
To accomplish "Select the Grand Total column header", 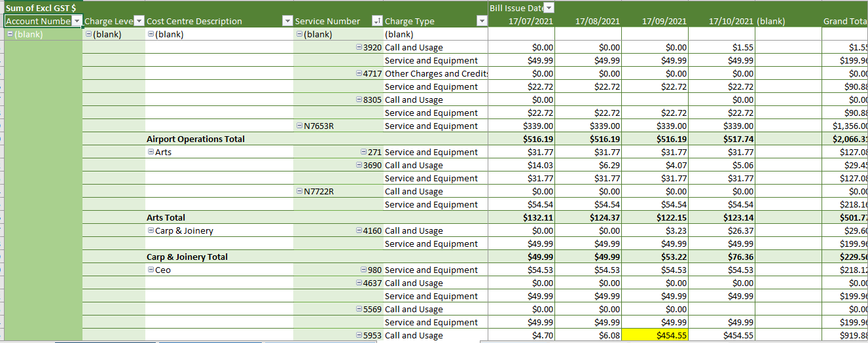I will [845, 21].
